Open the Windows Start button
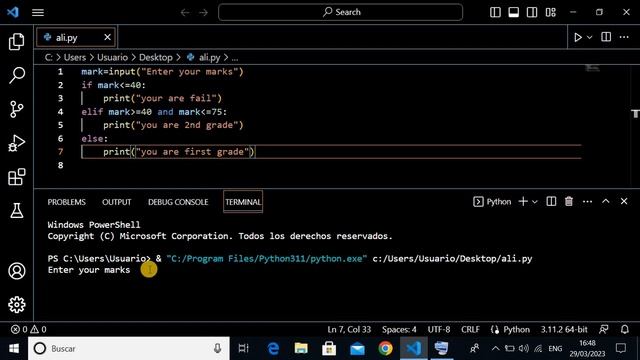Image resolution: width=640 pixels, height=360 pixels. coord(14,349)
